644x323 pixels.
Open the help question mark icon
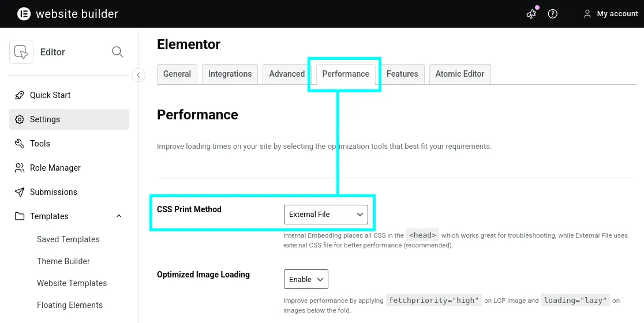click(x=553, y=14)
